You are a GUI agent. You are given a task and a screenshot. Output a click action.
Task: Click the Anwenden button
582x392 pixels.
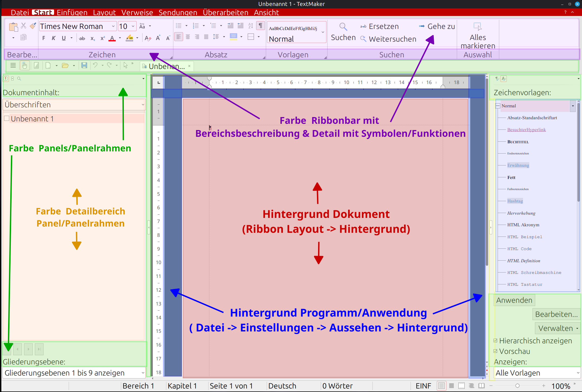tap(514, 300)
